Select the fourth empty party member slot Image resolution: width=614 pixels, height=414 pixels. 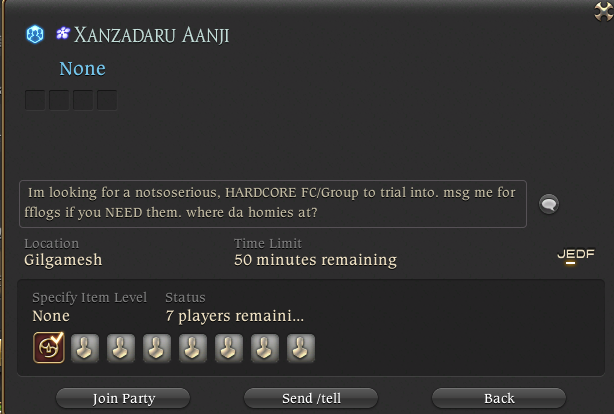point(193,348)
